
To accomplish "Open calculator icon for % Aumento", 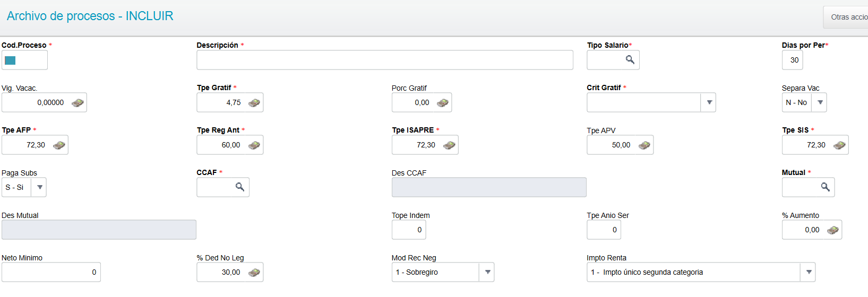I will pyautogui.click(x=832, y=230).
